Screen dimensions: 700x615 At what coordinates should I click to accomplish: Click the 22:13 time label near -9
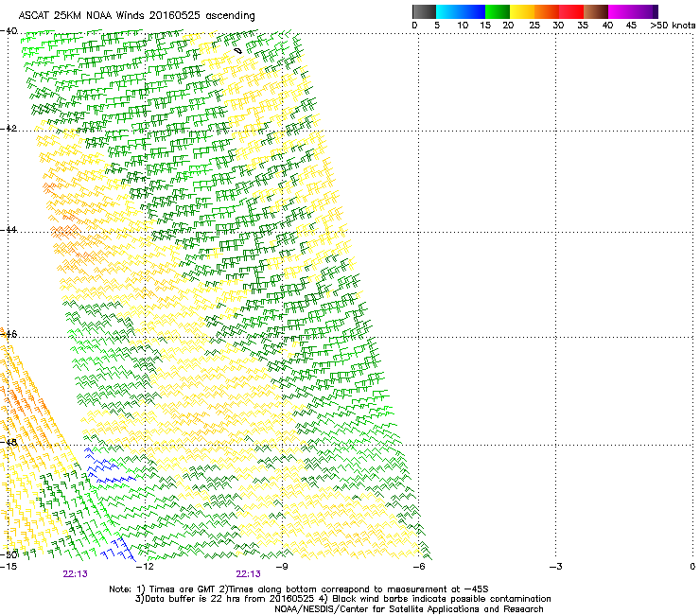248,574
